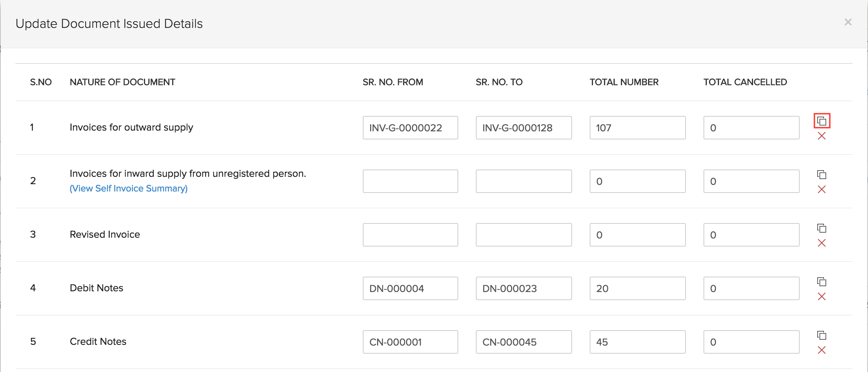The height and width of the screenshot is (372, 868).
Task: Select the Credit Notes Sr. No. To field
Action: point(524,342)
